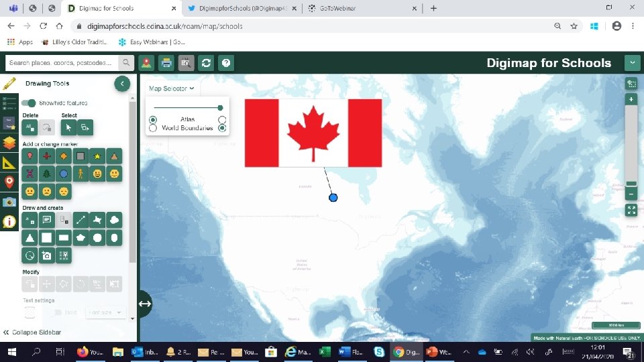Screen dimensions: 644x362
Task: Choose the add photo tool
Action: click(47, 255)
